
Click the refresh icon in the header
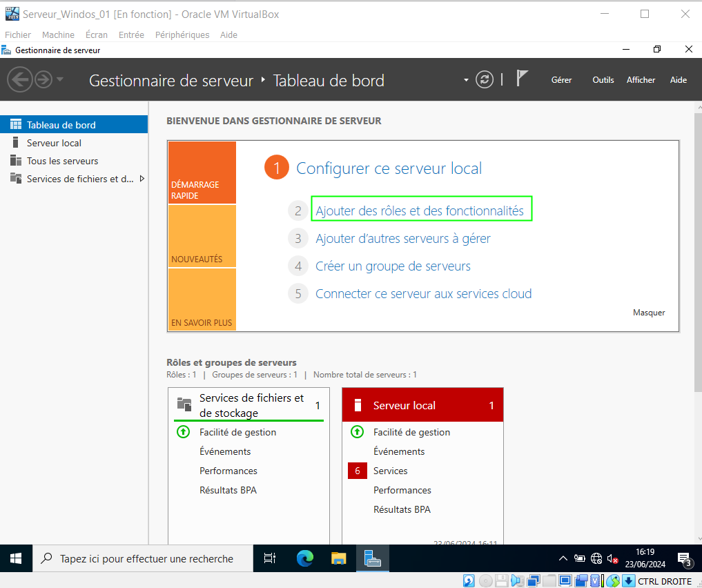(485, 79)
